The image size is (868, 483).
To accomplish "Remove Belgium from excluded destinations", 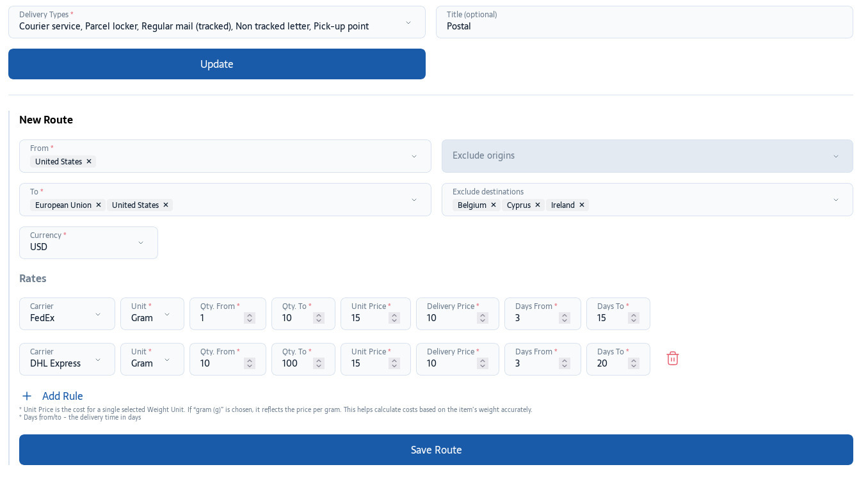I will (x=494, y=205).
